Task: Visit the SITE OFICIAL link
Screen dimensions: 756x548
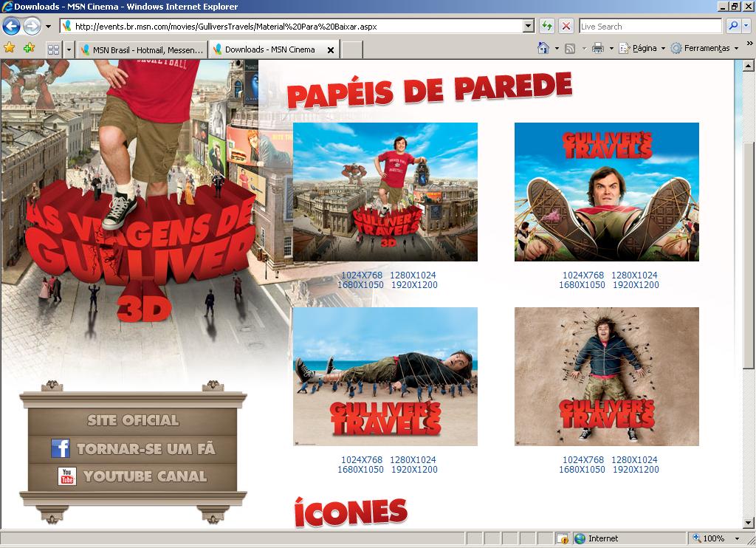Action: [133, 421]
